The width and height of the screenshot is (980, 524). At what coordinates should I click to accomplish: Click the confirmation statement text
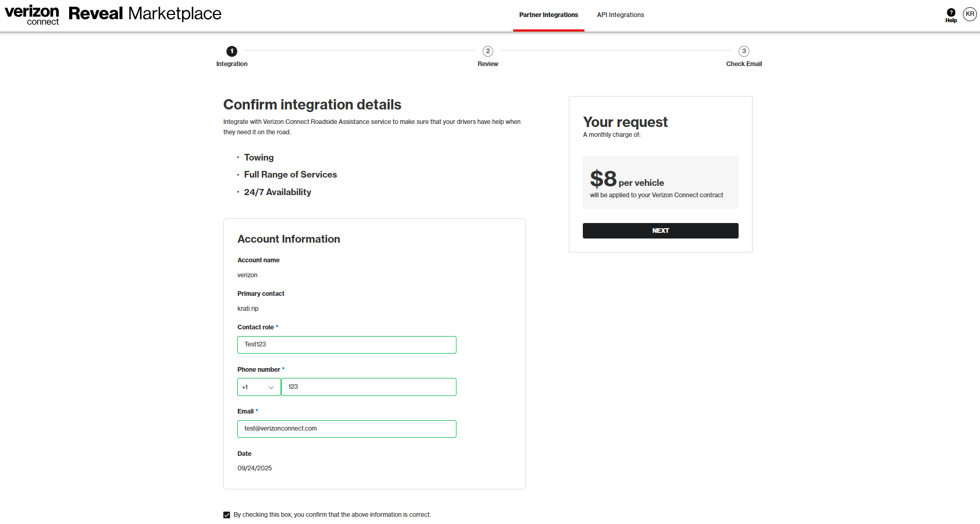tap(332, 515)
